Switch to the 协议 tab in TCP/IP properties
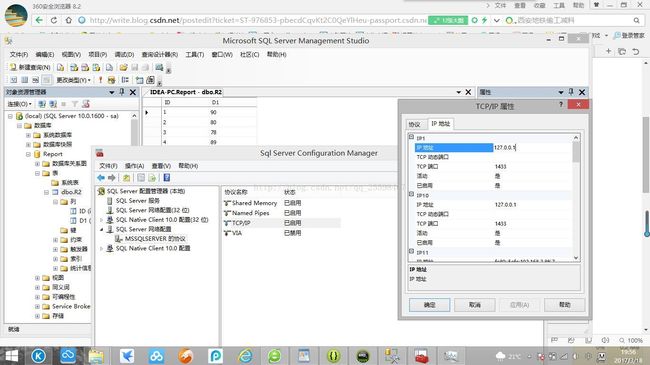 tap(415, 124)
